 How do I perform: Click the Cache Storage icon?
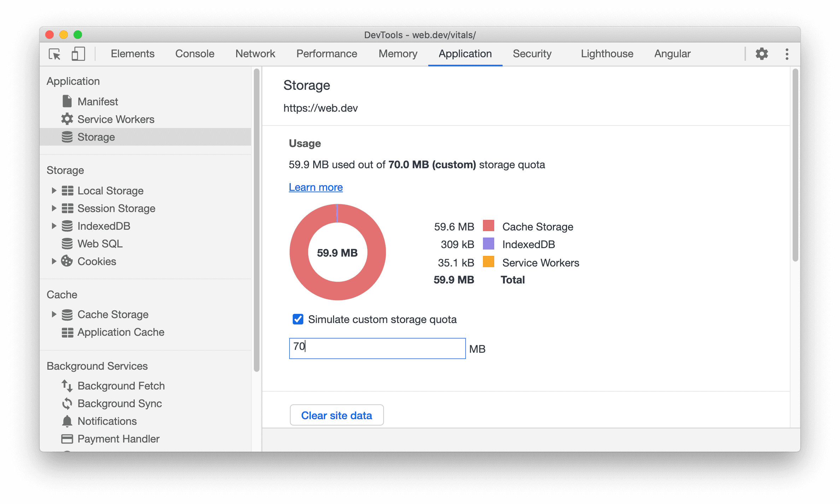(x=66, y=315)
